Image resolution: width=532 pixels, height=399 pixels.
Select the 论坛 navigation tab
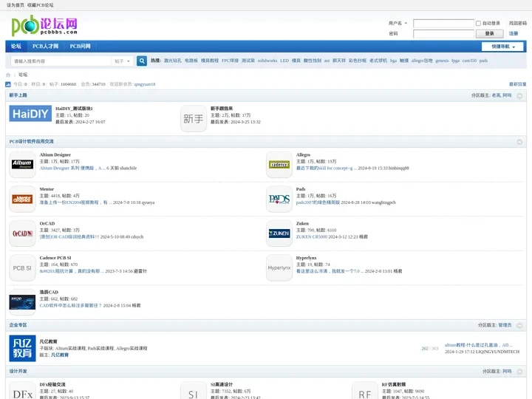(16, 46)
